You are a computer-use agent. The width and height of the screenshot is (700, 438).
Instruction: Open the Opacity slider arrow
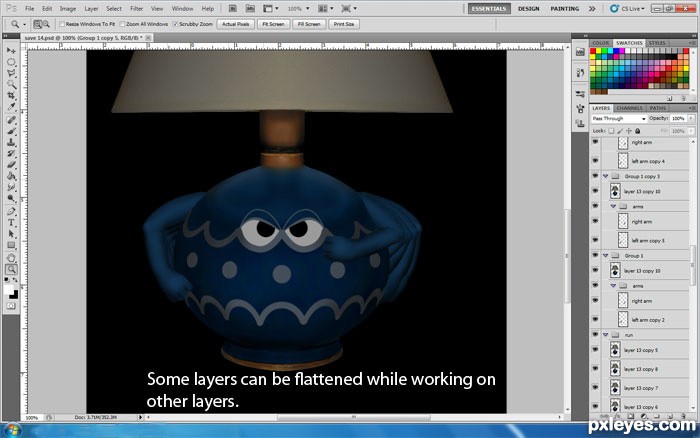pyautogui.click(x=691, y=119)
